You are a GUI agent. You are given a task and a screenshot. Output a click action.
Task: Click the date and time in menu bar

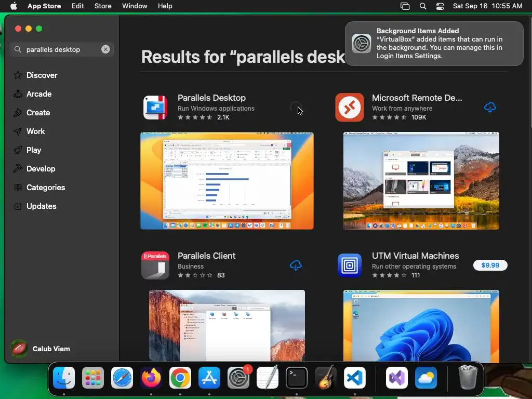487,6
